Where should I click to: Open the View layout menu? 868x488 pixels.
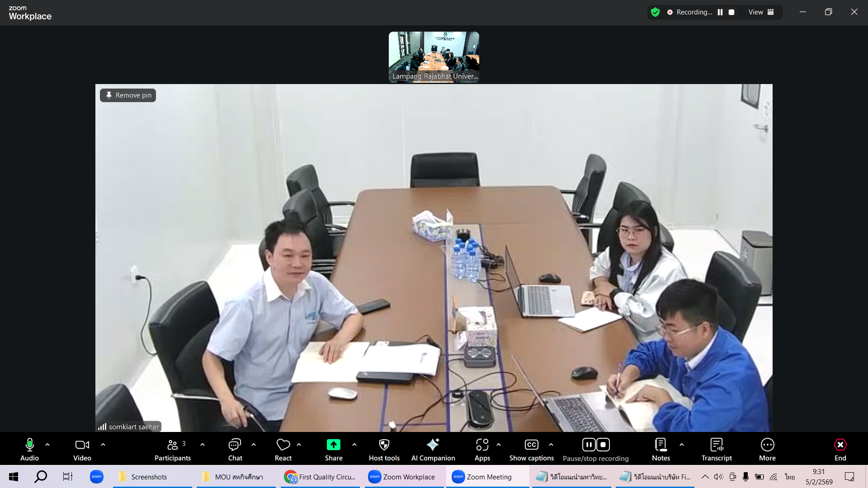tap(761, 12)
